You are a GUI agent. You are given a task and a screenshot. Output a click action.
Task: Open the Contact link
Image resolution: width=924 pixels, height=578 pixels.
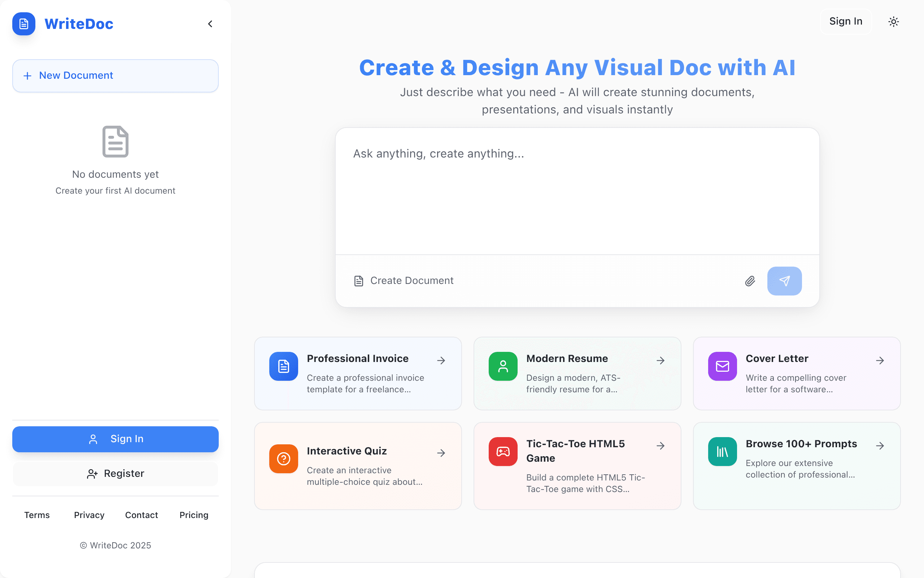coord(141,515)
